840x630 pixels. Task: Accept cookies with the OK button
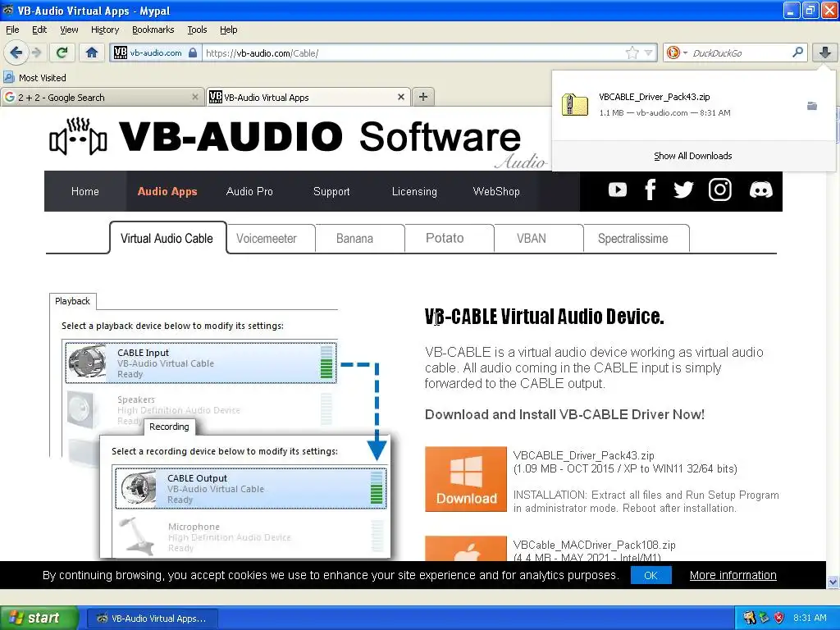(651, 575)
